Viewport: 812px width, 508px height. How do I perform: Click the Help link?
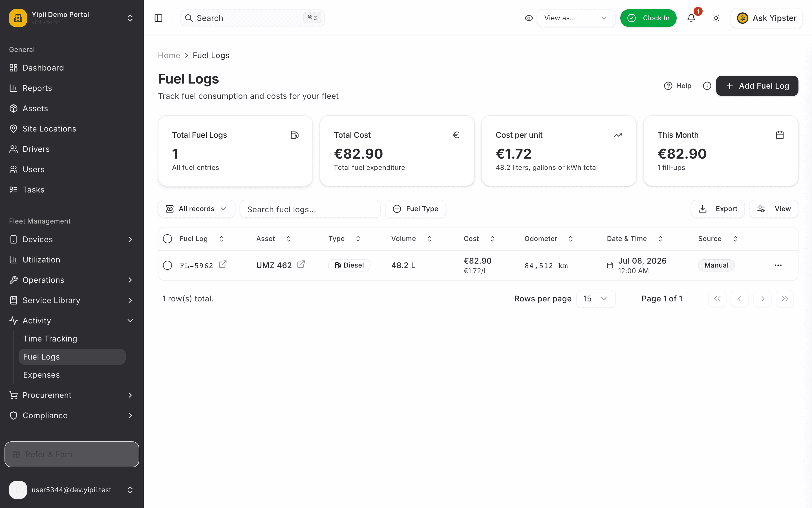678,86
